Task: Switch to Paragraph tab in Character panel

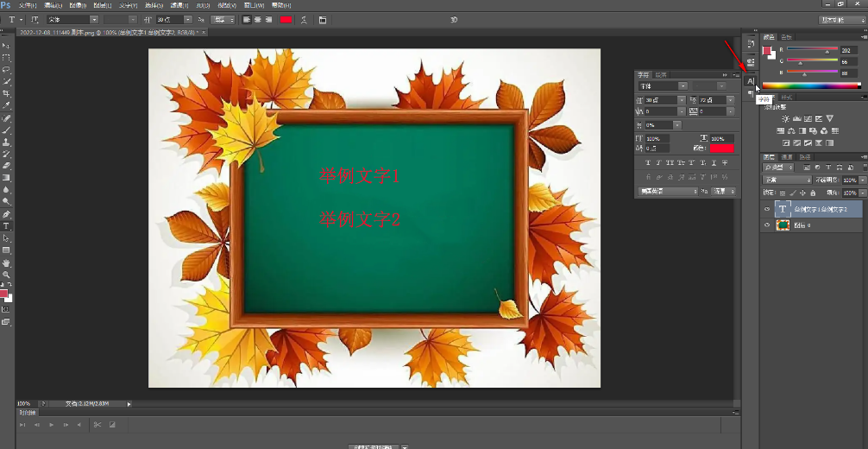Action: click(660, 75)
